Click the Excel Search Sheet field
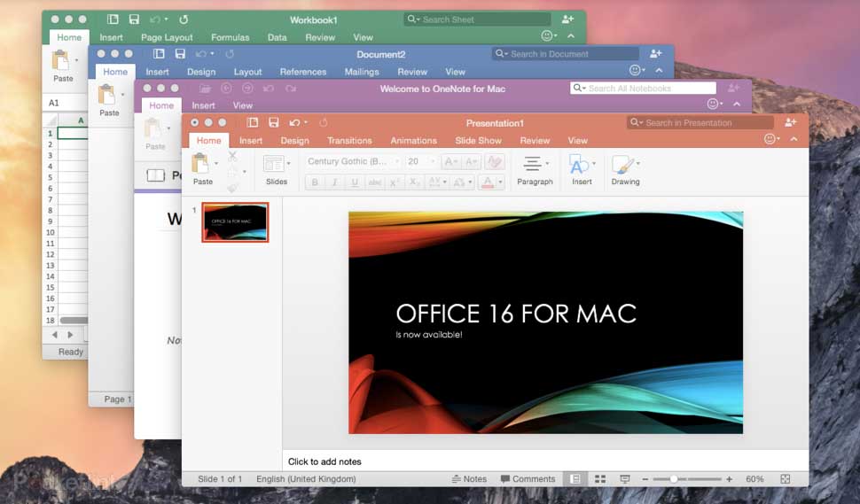This screenshot has height=504, width=860. tap(477, 19)
